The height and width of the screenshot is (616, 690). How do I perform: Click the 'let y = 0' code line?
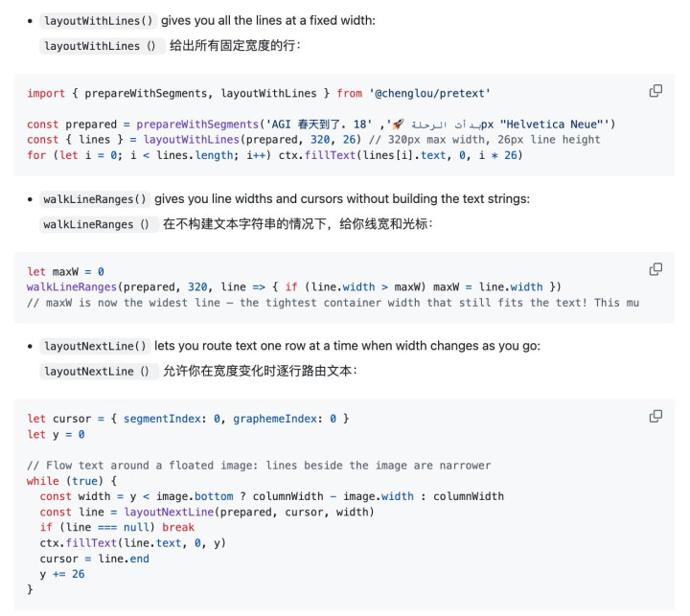(57, 434)
